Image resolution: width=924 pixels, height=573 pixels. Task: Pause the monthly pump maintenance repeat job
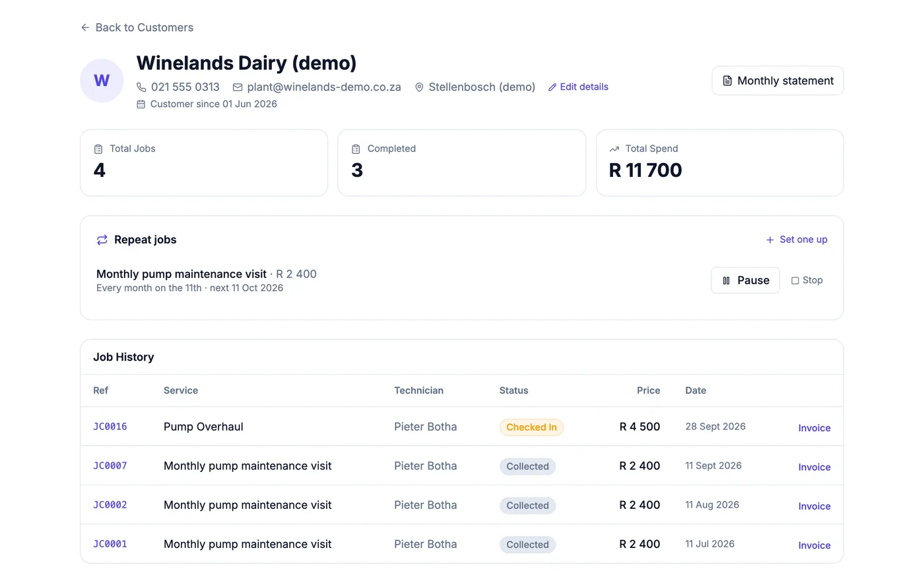(745, 281)
